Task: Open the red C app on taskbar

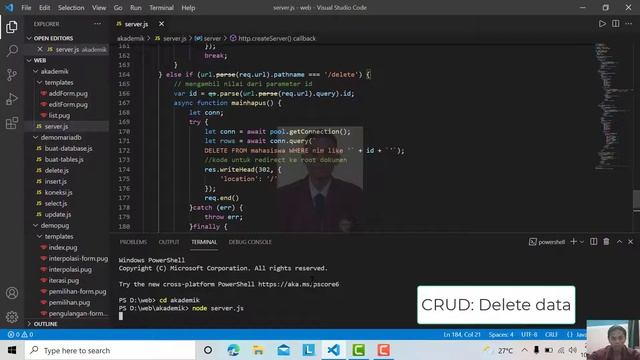Action: (383, 350)
